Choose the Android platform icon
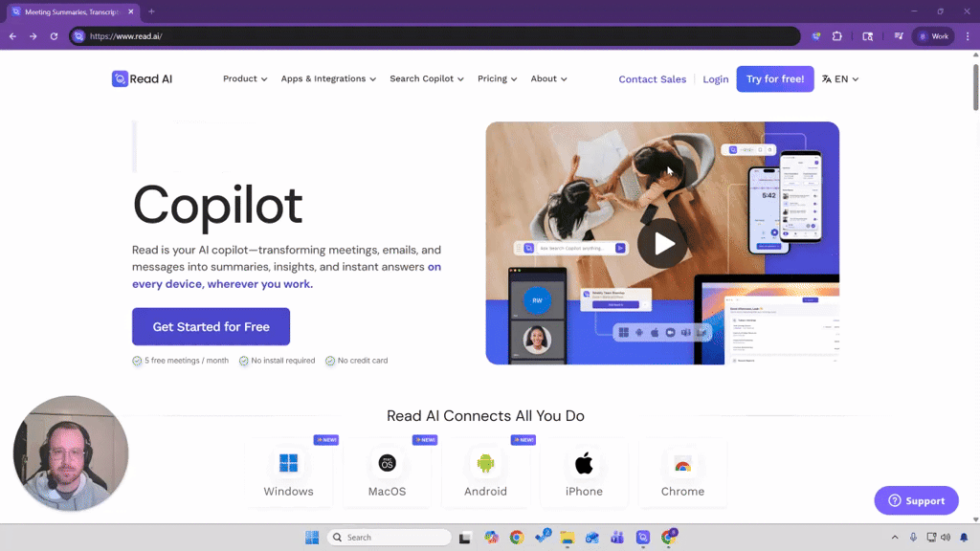Image resolution: width=980 pixels, height=551 pixels. [485, 464]
